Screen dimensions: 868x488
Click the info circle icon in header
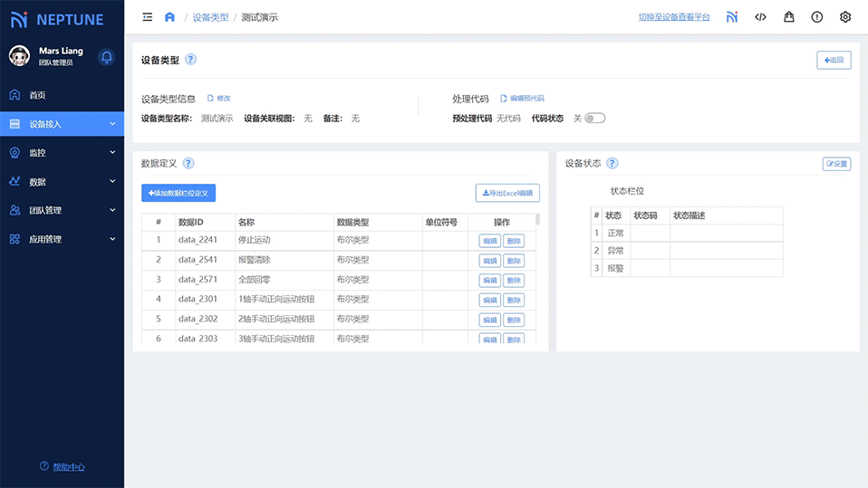pyautogui.click(x=816, y=17)
